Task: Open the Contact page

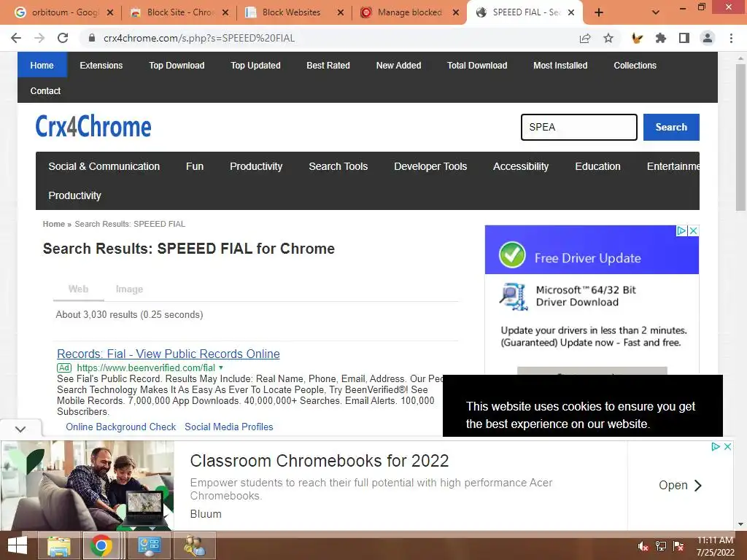Action: pos(45,90)
